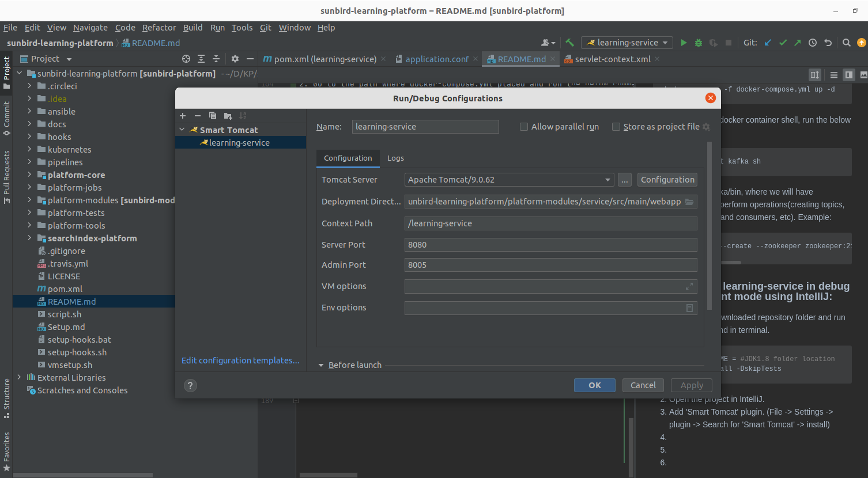Click the orange IDE update icon
The width and height of the screenshot is (868, 478).
[x=862, y=43]
